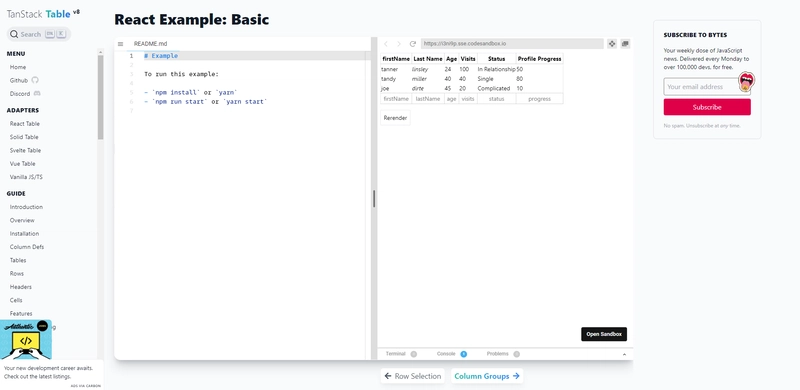Screen dimensions: 800x390
Task: Select the README.md editor tab
Action: tap(151, 44)
